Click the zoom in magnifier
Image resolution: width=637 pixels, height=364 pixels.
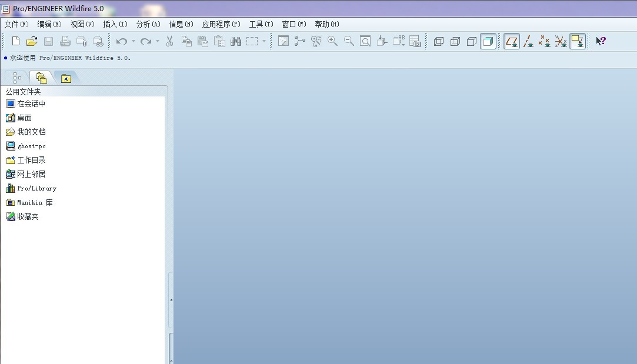pos(333,41)
